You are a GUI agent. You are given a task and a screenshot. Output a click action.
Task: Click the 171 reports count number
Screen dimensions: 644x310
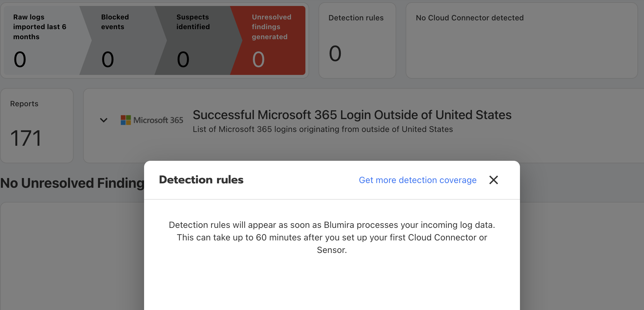pyautogui.click(x=26, y=138)
